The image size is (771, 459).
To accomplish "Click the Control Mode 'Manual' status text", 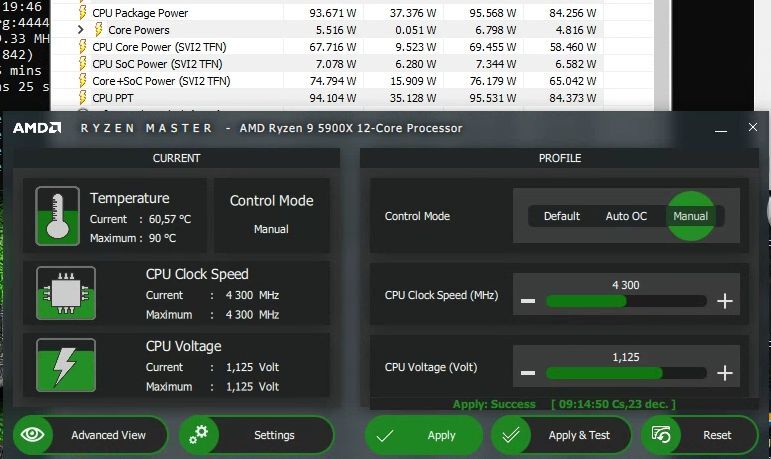I will [x=271, y=229].
